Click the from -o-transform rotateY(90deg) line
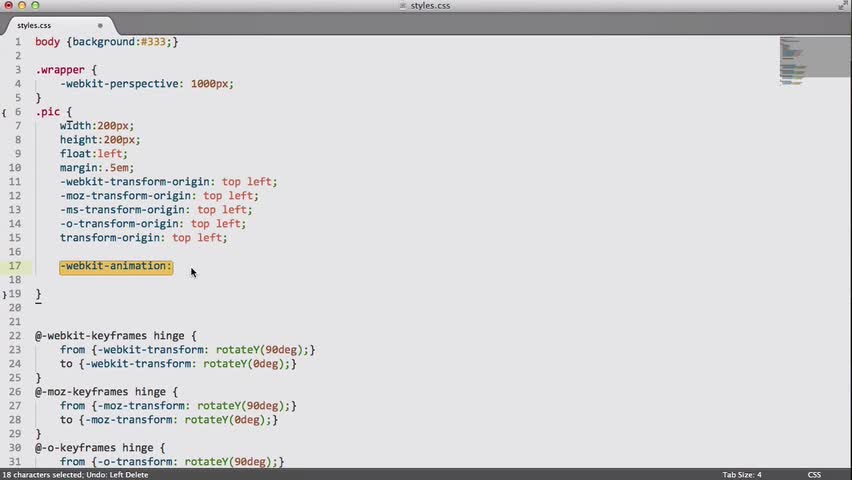The height and width of the screenshot is (480, 852). (x=172, y=462)
